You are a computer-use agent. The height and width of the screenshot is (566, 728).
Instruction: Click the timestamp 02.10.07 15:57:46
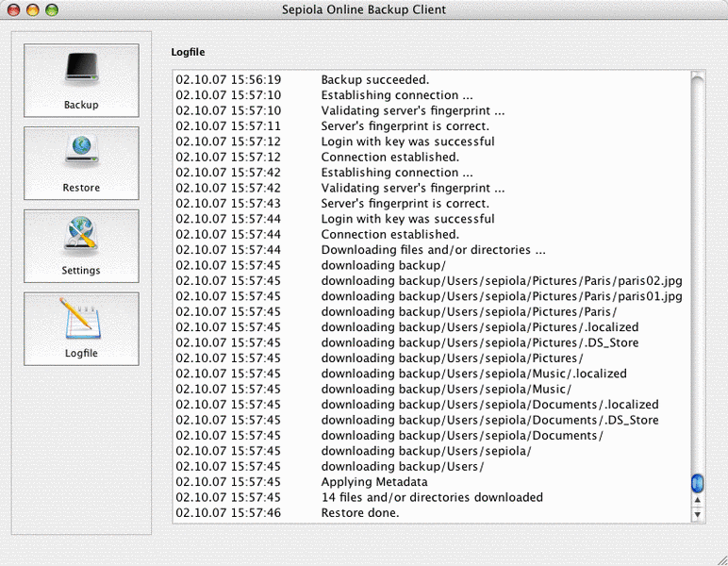click(x=228, y=512)
